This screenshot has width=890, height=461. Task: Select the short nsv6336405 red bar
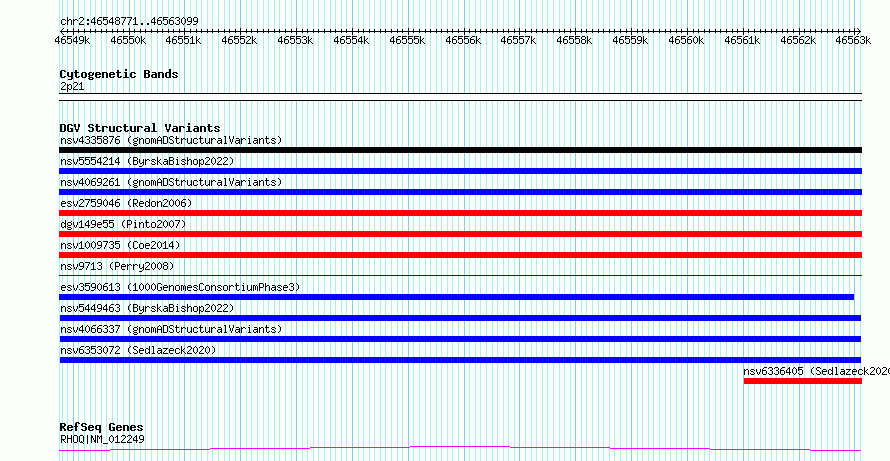(x=803, y=381)
